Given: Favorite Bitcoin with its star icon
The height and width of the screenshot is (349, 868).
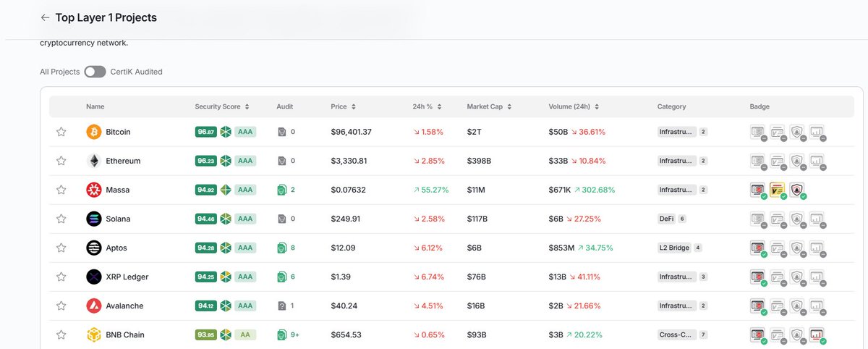Looking at the screenshot, I should [61, 132].
